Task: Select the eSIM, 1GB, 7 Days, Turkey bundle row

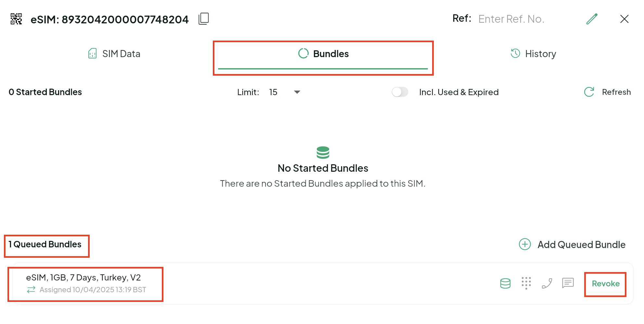Action: coord(84,278)
